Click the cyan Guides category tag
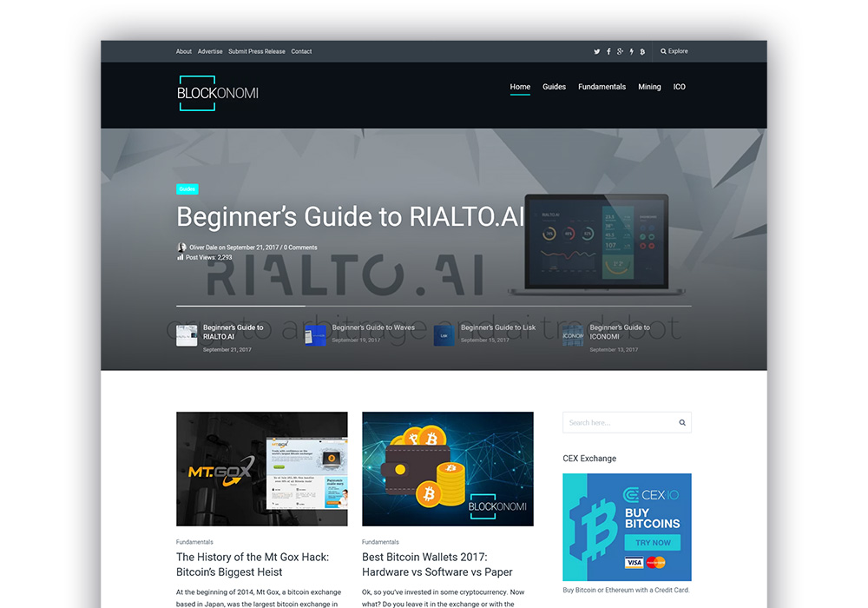This screenshot has width=868, height=608. tap(187, 189)
